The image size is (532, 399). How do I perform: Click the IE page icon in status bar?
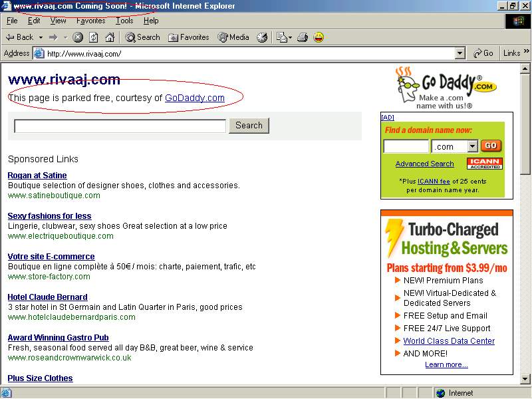[7, 393]
